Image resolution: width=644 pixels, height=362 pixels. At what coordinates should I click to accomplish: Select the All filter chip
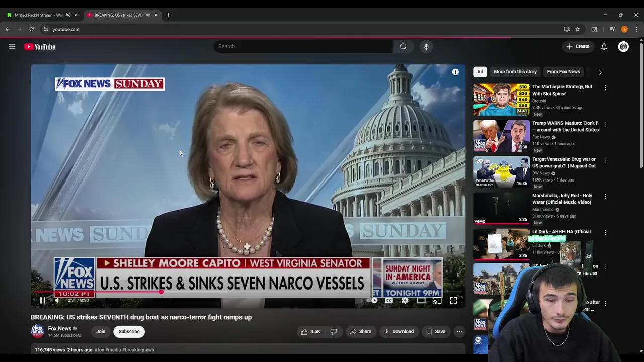tap(480, 72)
